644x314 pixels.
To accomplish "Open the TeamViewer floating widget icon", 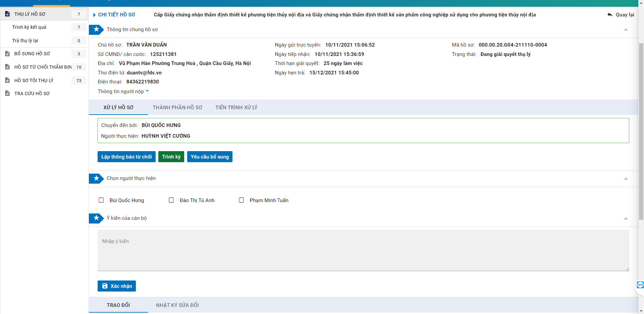I will [640, 285].
